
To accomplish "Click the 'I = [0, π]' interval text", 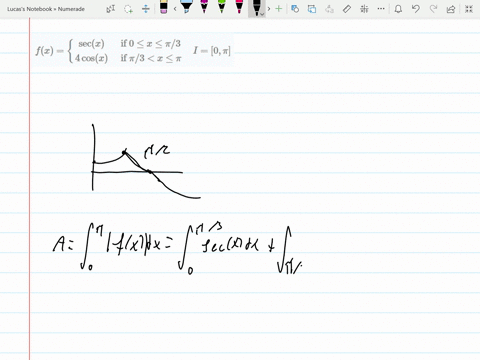I will 212,51.
